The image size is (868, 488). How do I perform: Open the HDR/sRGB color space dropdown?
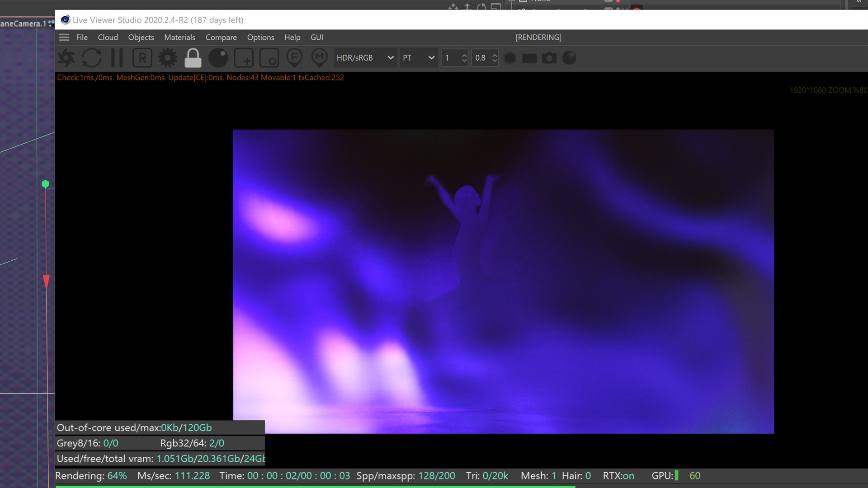365,58
